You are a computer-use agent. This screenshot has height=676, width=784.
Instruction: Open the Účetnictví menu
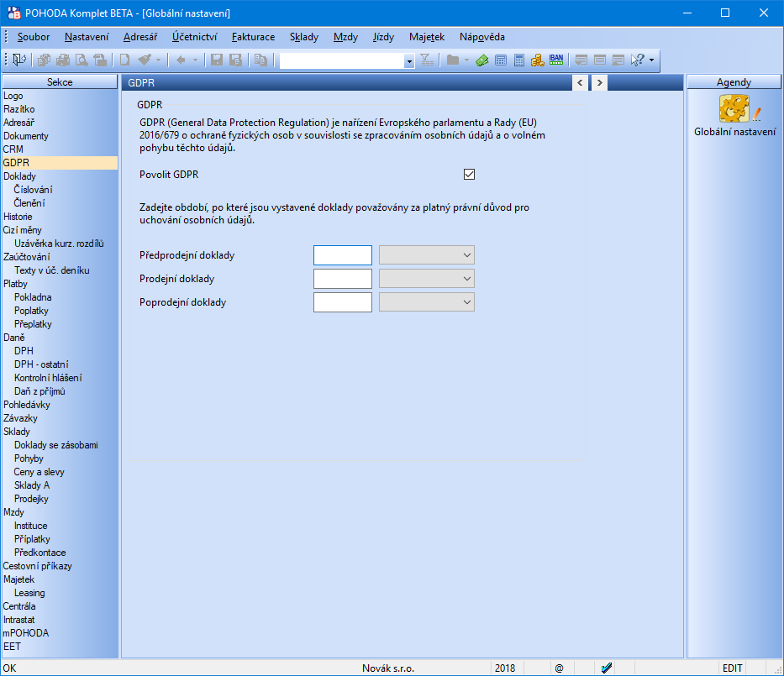(x=194, y=37)
